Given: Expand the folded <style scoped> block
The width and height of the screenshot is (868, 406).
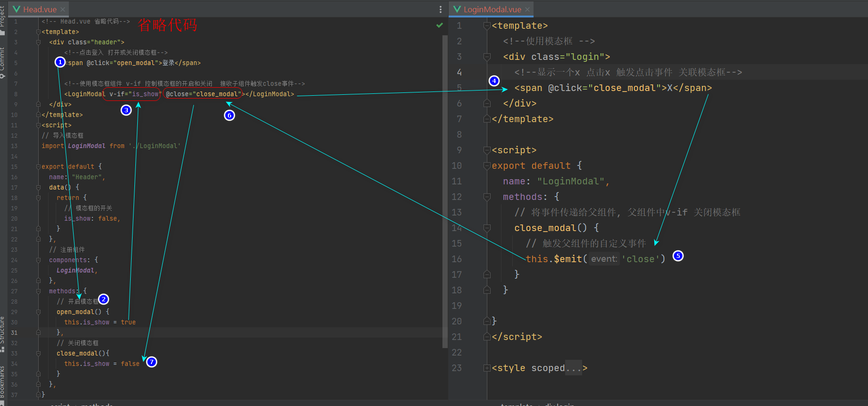Looking at the screenshot, I should coord(487,368).
